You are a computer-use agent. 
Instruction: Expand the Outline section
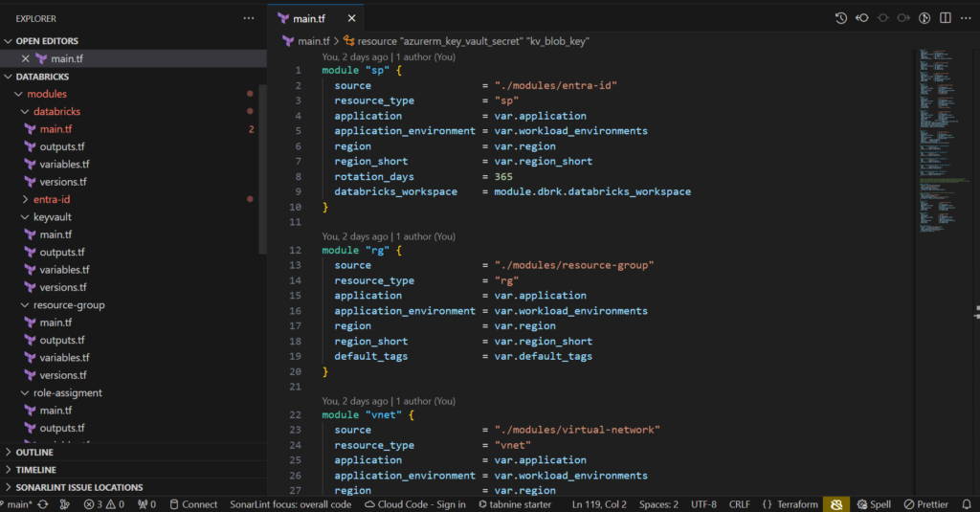coord(34,452)
